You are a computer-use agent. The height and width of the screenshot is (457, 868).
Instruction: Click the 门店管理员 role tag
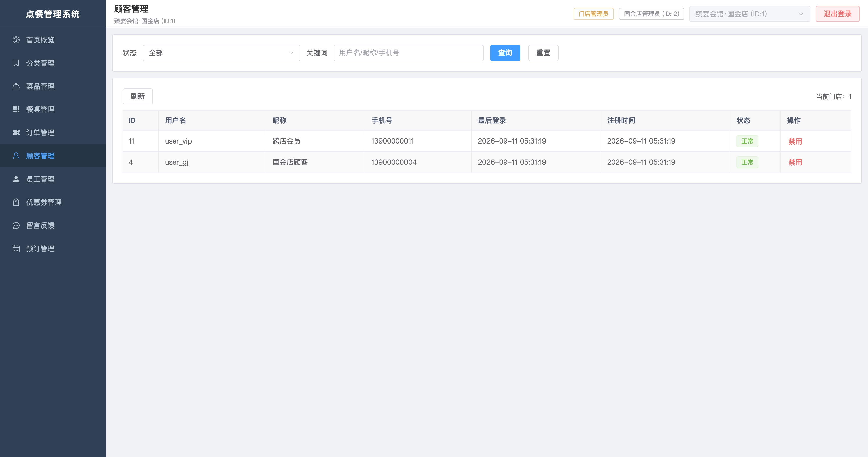(593, 14)
